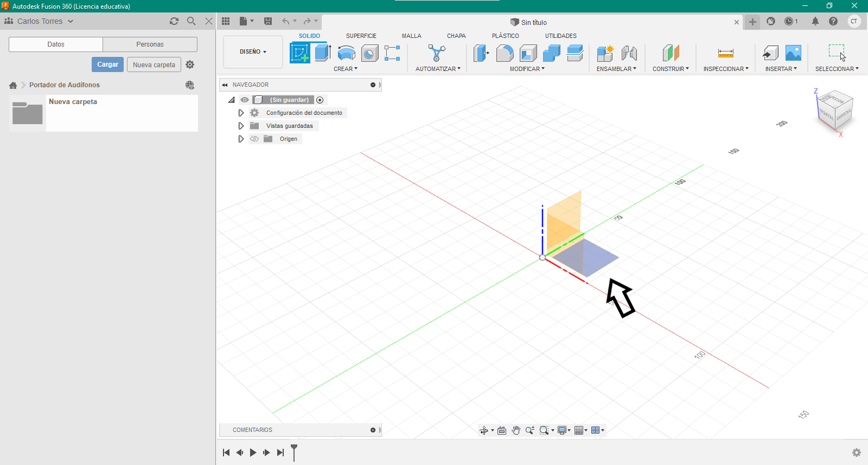Image resolution: width=868 pixels, height=465 pixels.
Task: Activate the window Select tool icon
Action: click(837, 53)
